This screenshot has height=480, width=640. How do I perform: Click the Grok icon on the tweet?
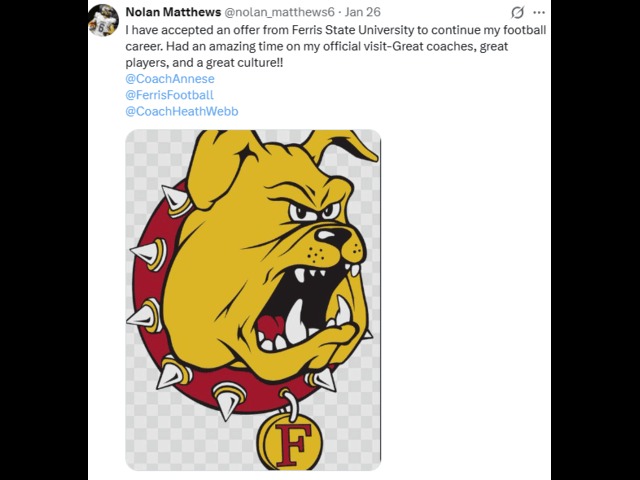click(517, 13)
